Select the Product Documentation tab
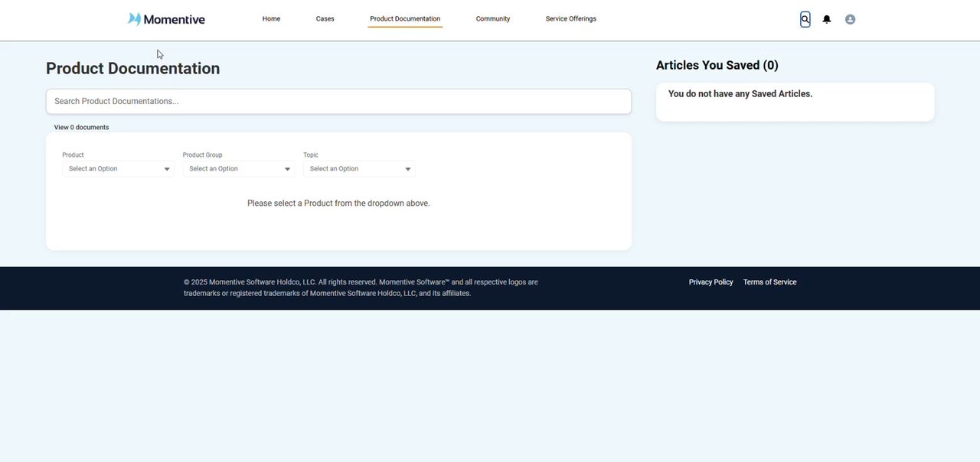Viewport: 980px width, 462px height. coord(405,19)
